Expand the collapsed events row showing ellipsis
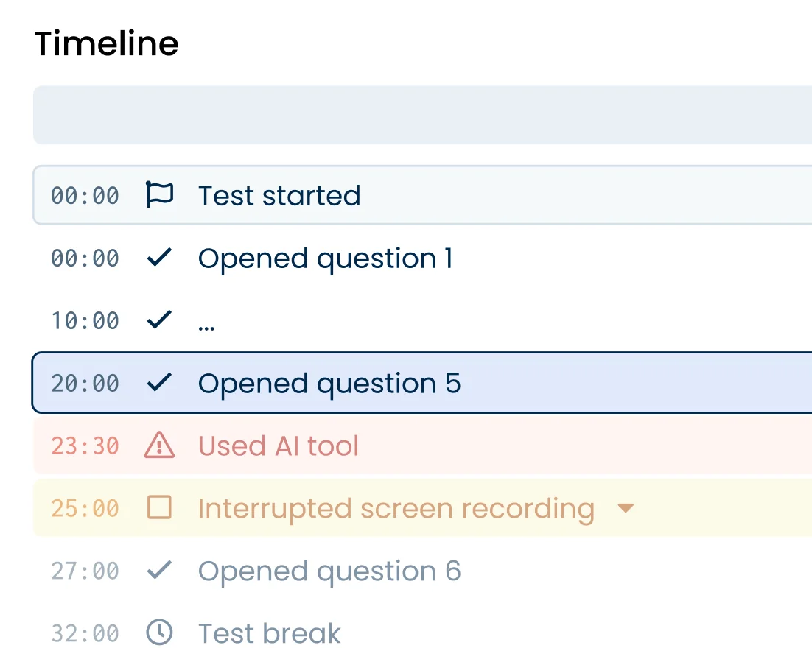The image size is (812, 648). click(207, 320)
